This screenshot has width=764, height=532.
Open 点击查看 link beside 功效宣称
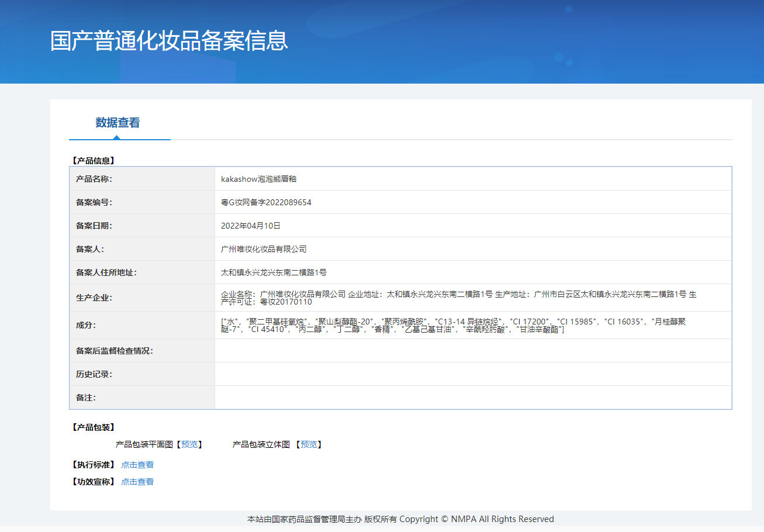137,482
